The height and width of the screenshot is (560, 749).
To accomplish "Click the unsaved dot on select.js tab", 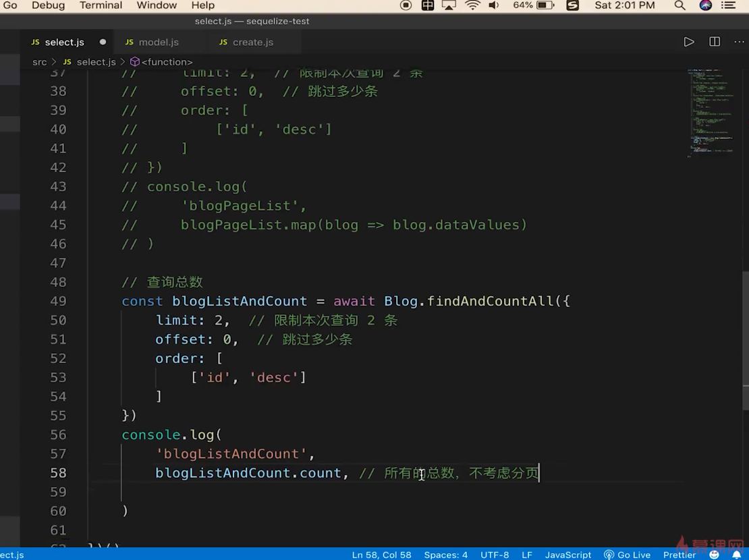I will point(103,42).
